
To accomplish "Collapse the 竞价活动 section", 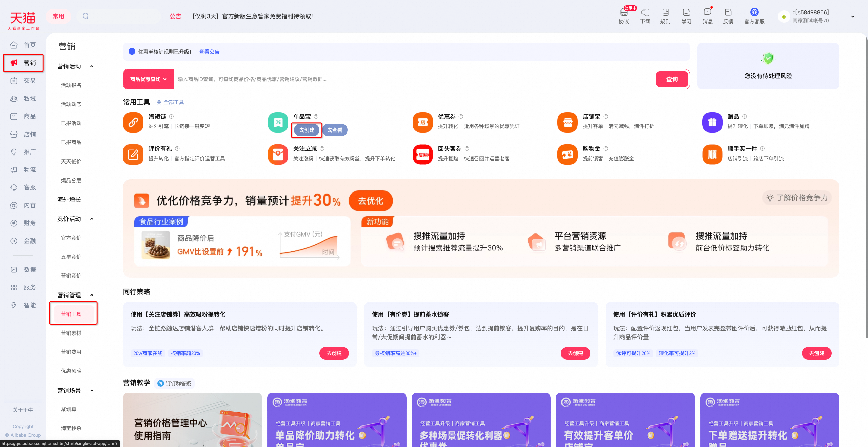I will point(92,219).
